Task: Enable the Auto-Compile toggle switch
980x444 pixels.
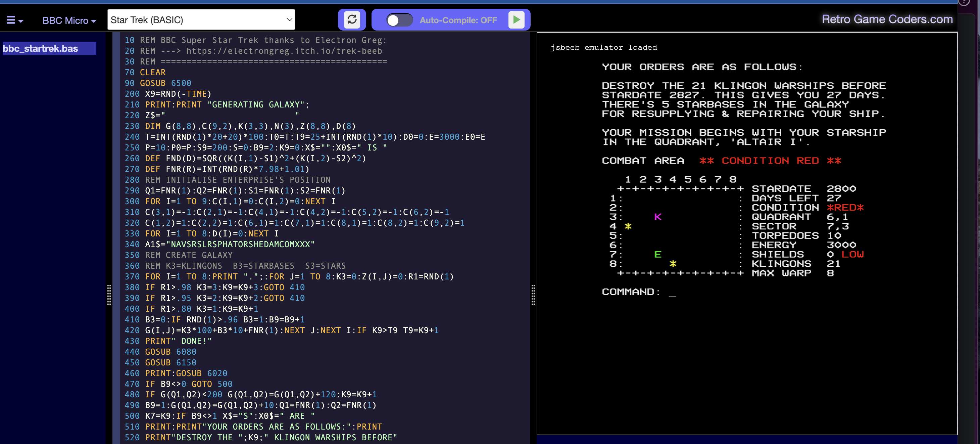Action: coord(399,20)
